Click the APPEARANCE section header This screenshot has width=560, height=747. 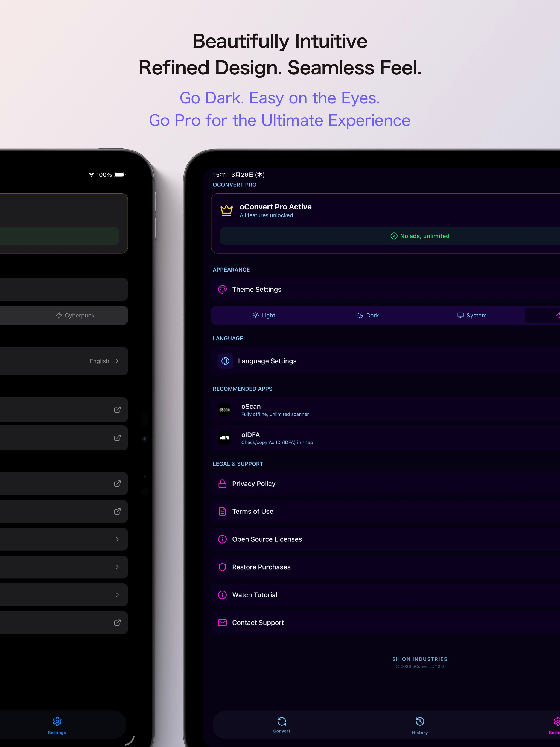coord(231,270)
